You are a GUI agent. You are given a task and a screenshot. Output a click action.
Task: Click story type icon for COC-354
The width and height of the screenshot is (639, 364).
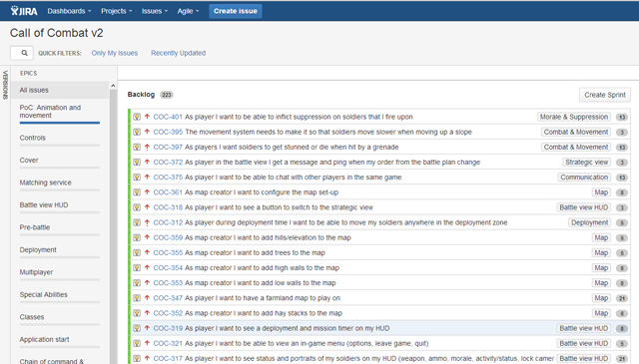(137, 268)
